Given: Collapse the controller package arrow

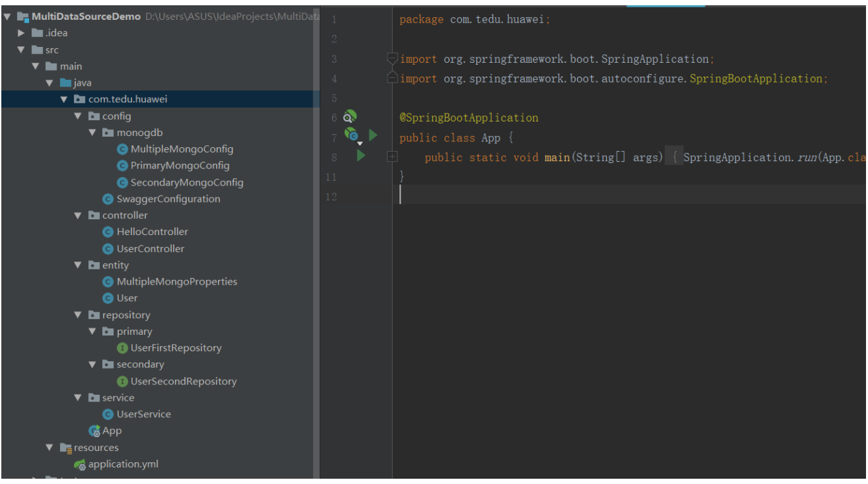Looking at the screenshot, I should pyautogui.click(x=78, y=215).
